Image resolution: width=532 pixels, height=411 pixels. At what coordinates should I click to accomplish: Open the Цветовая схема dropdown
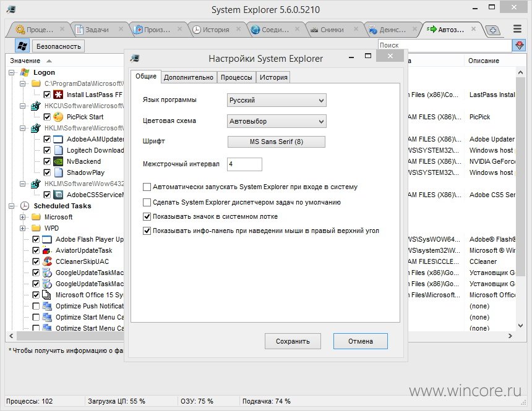pos(277,121)
